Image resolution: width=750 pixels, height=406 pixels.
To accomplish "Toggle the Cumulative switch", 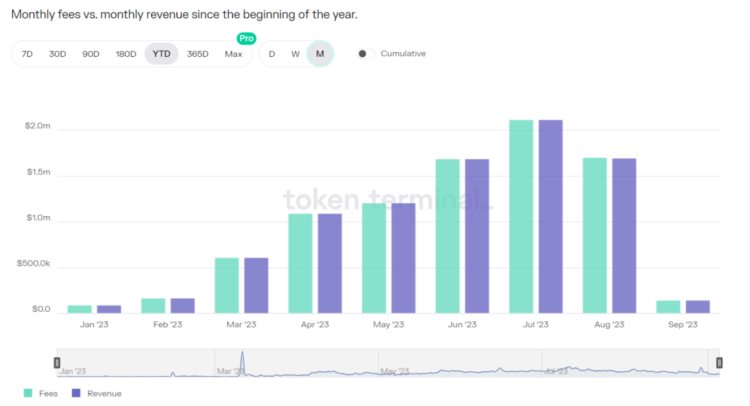I will point(365,54).
